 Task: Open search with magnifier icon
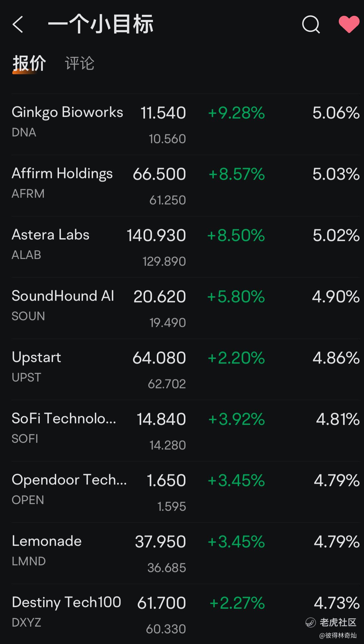pyautogui.click(x=311, y=24)
